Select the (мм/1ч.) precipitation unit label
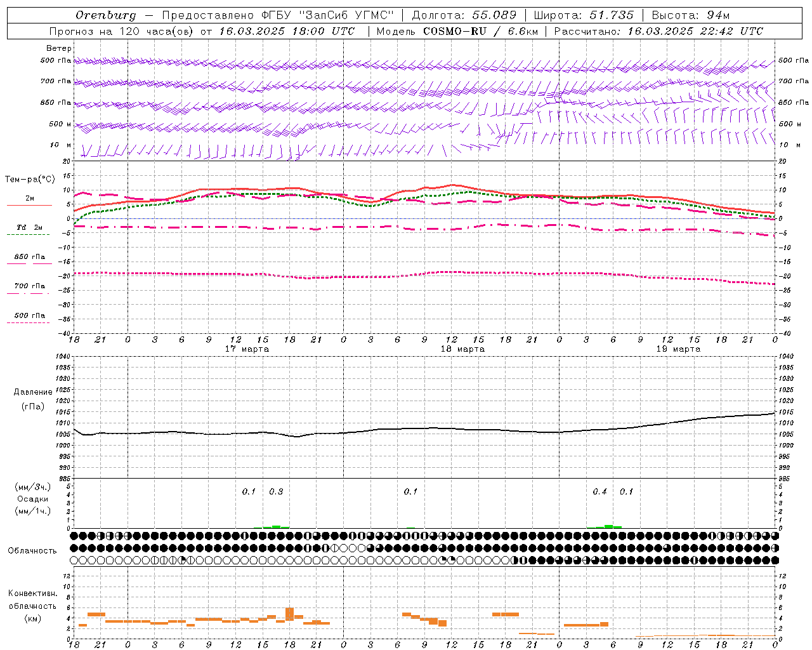Image resolution: width=812 pixels, height=650 pixels. (x=33, y=510)
